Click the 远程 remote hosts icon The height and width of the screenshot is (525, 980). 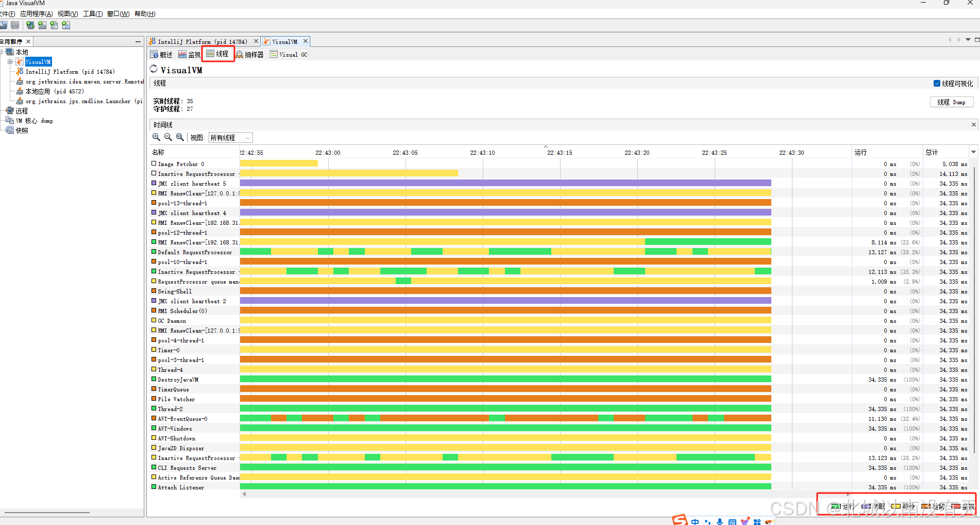pyautogui.click(x=10, y=111)
